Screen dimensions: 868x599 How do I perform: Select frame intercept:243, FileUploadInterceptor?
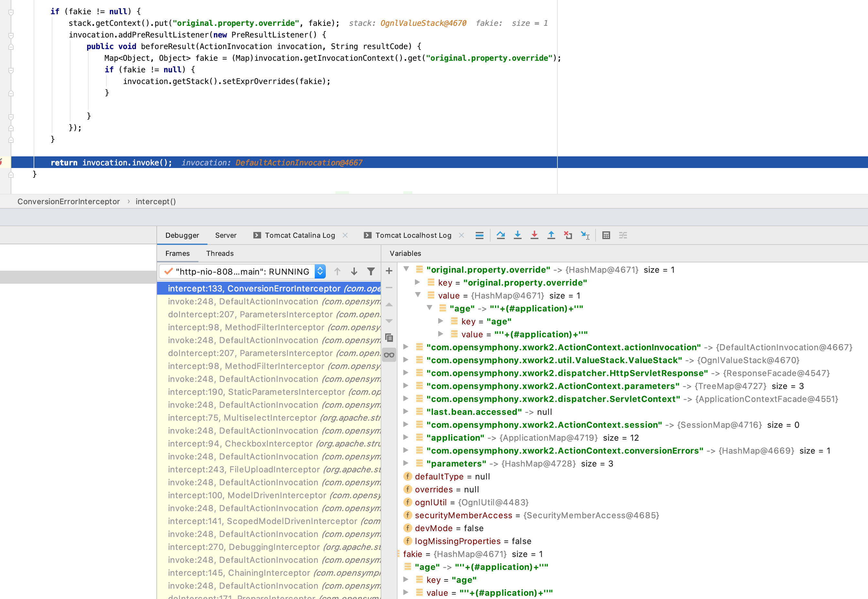click(x=269, y=469)
